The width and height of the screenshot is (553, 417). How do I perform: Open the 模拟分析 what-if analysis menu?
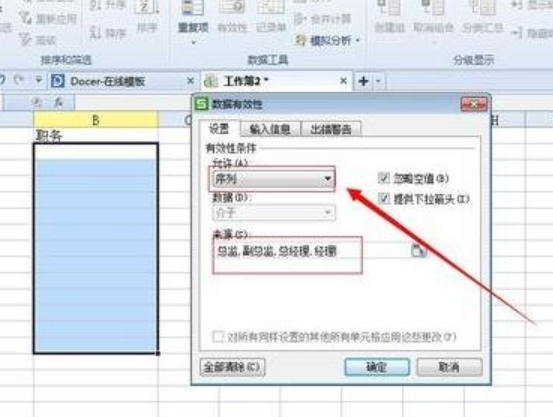click(x=327, y=41)
